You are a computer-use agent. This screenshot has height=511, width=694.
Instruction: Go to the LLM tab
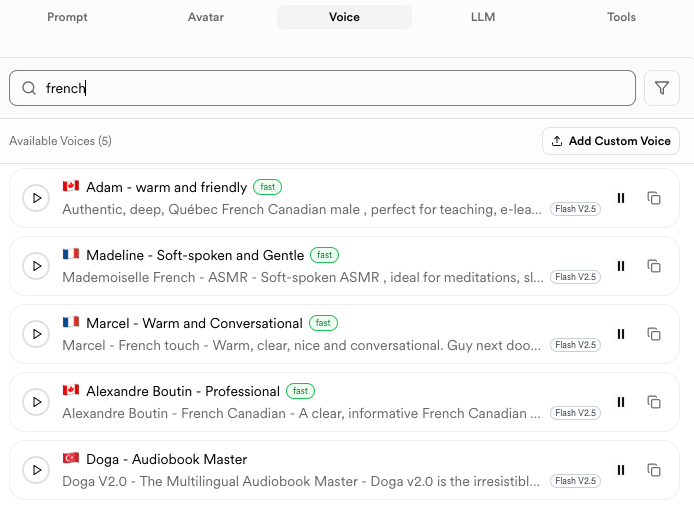click(x=482, y=17)
